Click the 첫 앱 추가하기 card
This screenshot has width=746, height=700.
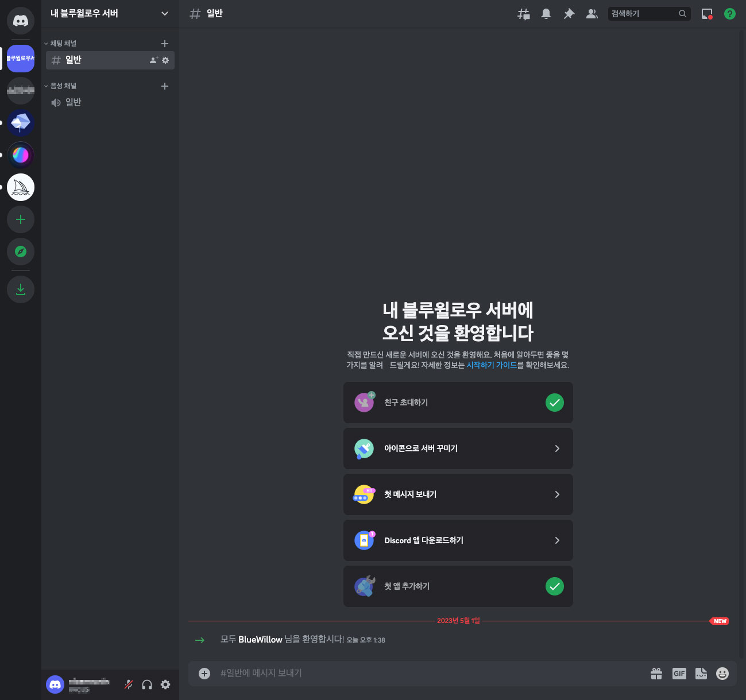[458, 586]
